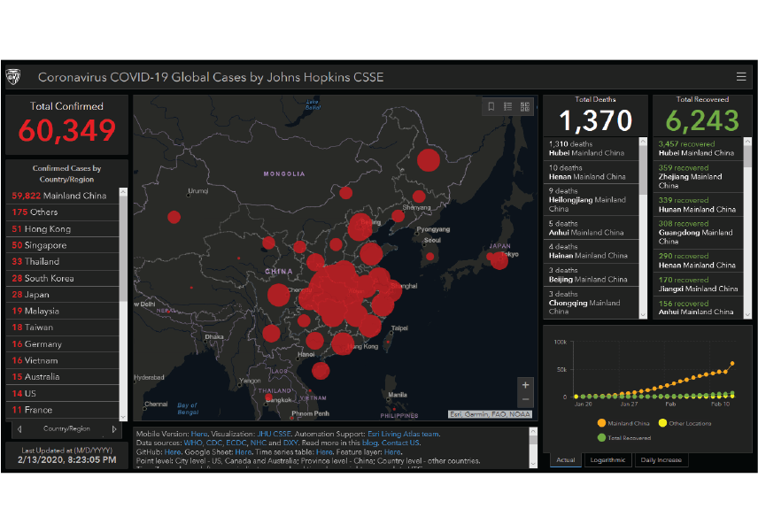Open the hamburger menu in the header
The image size is (758, 532).
(x=741, y=76)
